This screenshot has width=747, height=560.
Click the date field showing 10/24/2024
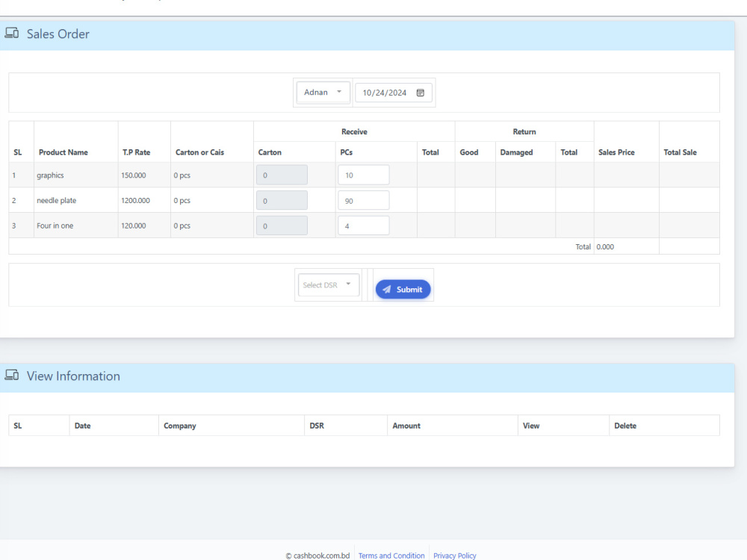(394, 93)
